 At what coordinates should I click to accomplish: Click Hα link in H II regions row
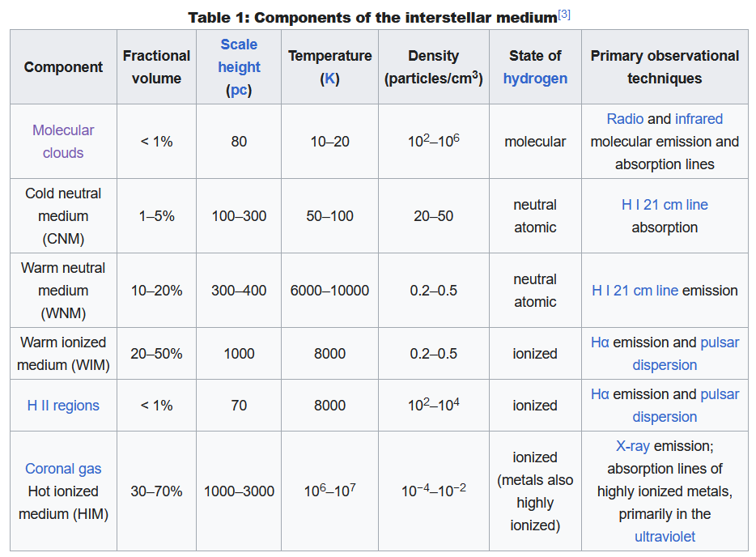tap(600, 394)
